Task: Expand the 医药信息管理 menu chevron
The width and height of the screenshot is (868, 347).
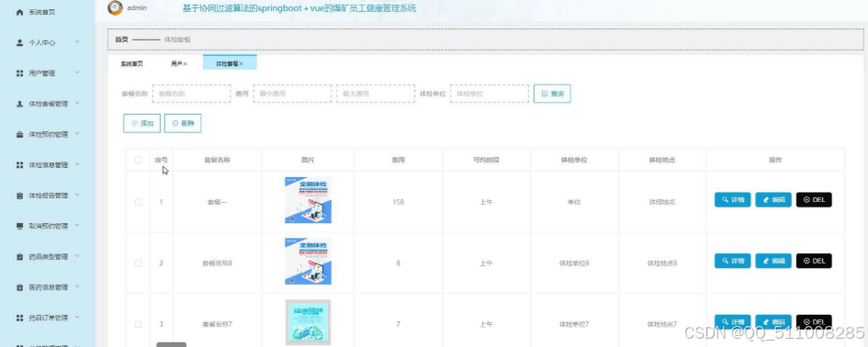Action: pyautogui.click(x=77, y=286)
